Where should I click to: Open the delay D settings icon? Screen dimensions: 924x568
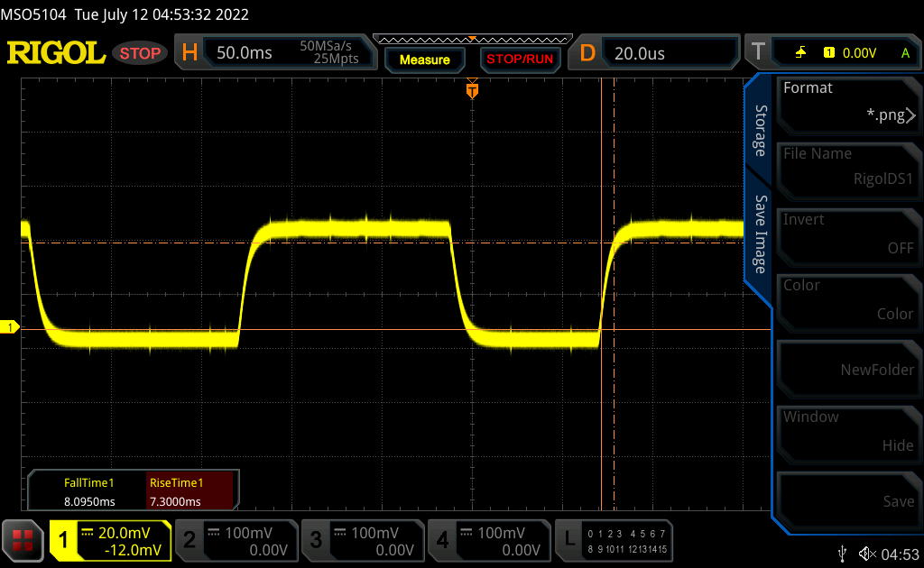coord(587,53)
